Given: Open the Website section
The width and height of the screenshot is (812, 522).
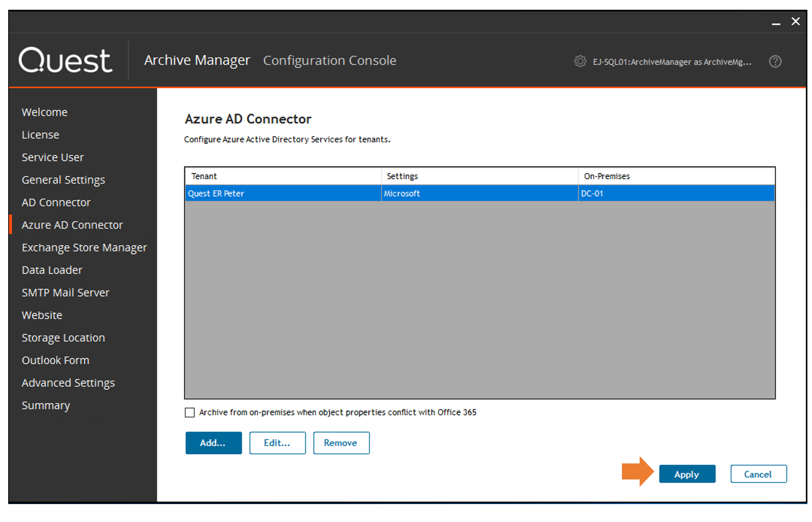Looking at the screenshot, I should pos(42,315).
